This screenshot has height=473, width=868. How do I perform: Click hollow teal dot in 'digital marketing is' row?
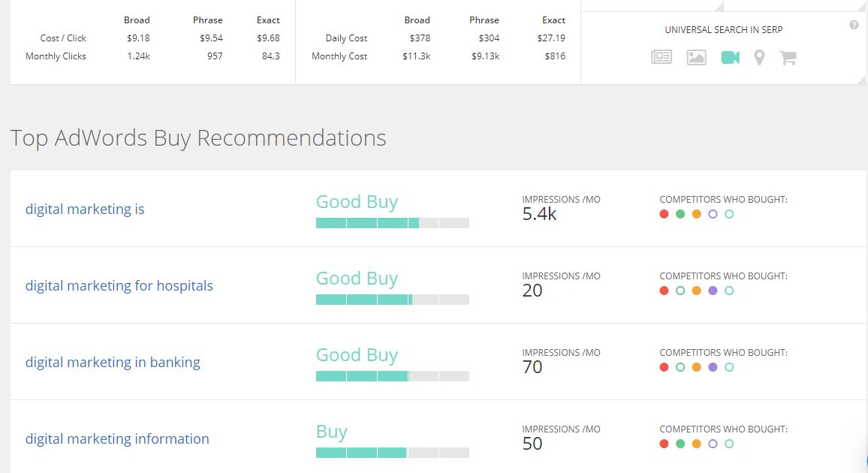[729, 214]
